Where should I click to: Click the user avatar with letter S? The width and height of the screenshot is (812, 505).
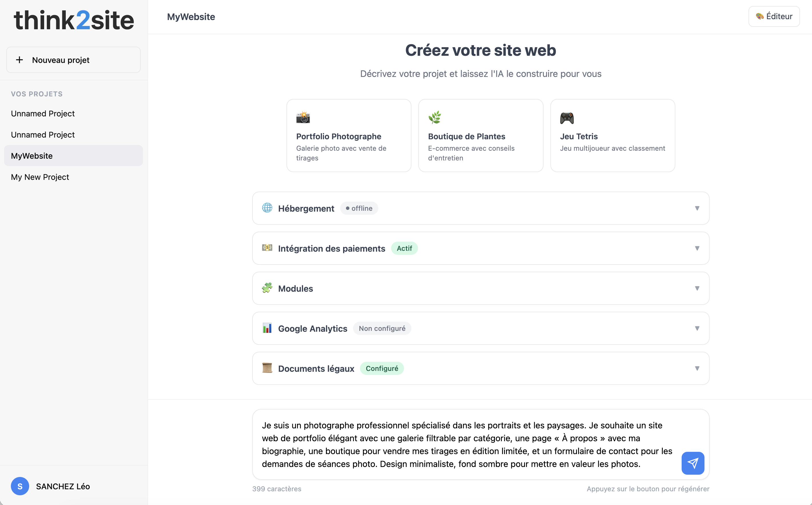click(x=20, y=486)
